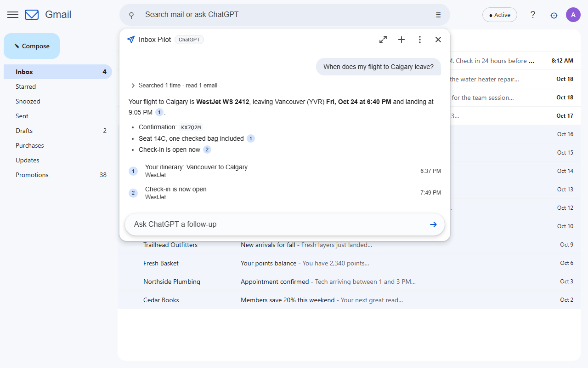The image size is (588, 368).
Task: Open Trailhead Outfitters email
Action: click(349, 245)
